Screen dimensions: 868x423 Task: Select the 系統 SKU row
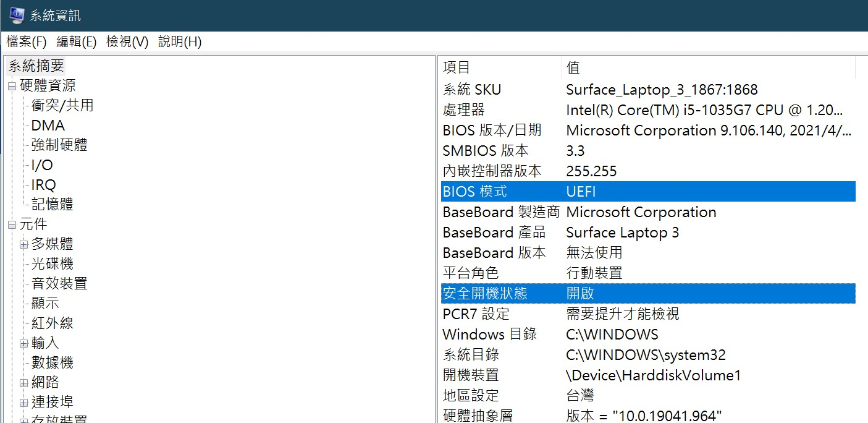[x=648, y=90]
